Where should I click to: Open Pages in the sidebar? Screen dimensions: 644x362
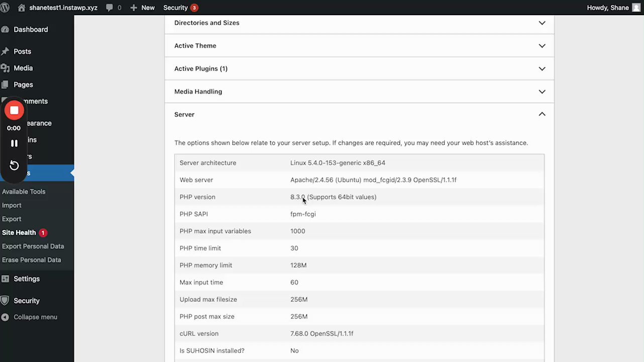coord(23,84)
